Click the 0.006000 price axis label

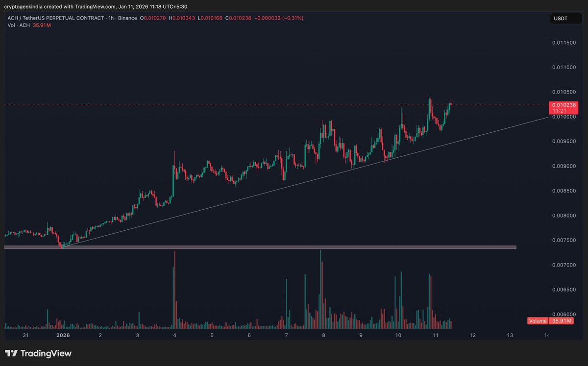[x=563, y=314]
